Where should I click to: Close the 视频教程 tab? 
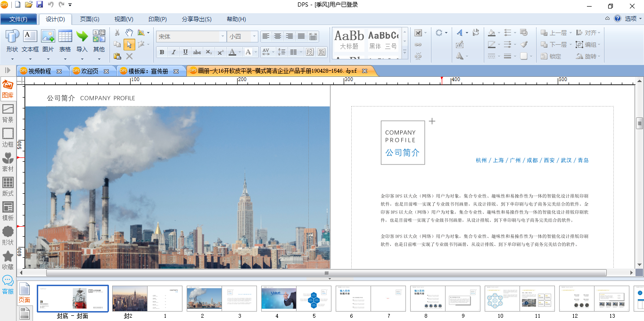coord(59,71)
